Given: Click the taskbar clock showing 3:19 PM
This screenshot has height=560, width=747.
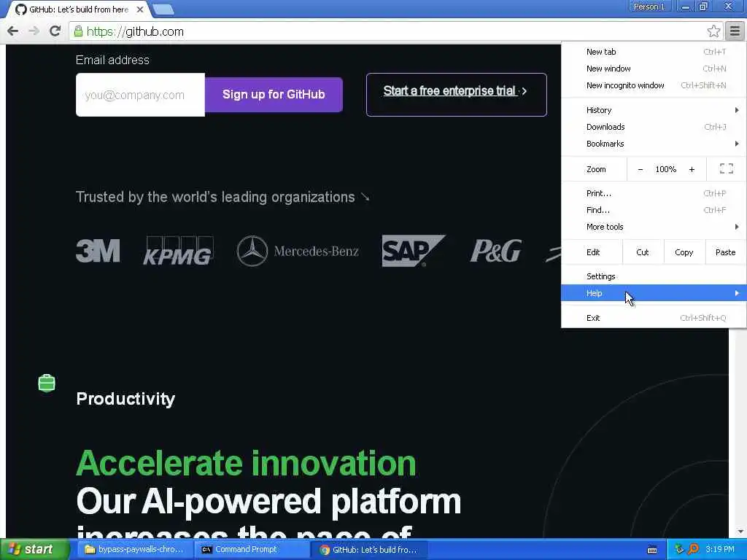Looking at the screenshot, I should point(720,549).
